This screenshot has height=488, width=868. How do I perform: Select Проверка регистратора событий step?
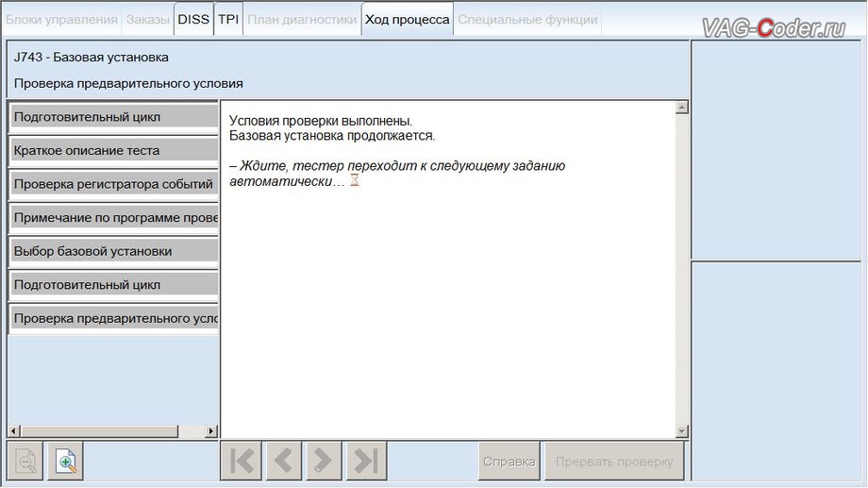point(114,184)
